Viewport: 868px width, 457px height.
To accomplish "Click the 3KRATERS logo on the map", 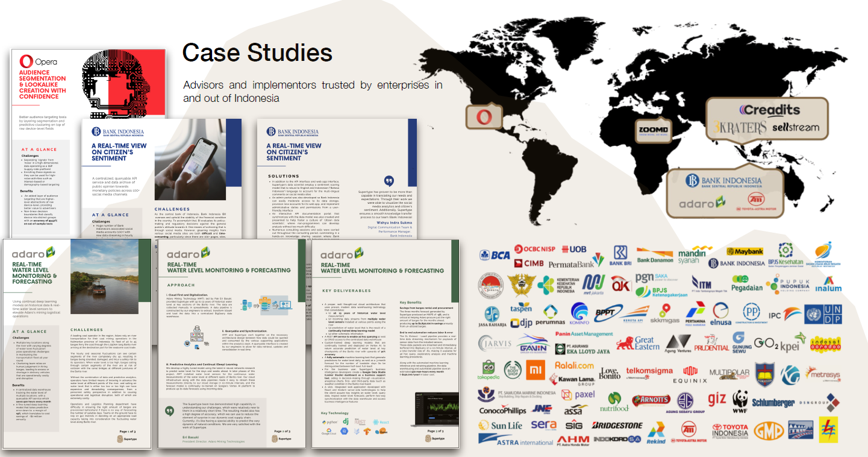I will click(740, 127).
